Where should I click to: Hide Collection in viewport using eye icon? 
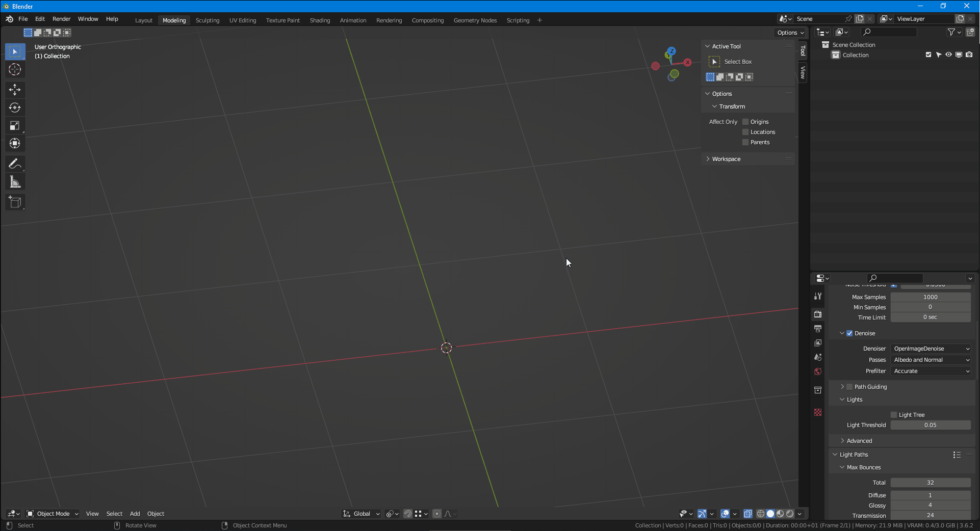point(948,55)
